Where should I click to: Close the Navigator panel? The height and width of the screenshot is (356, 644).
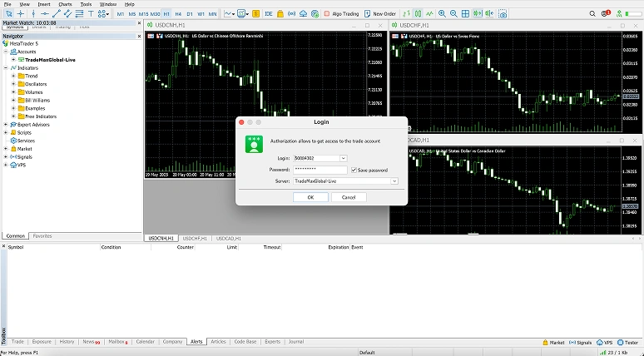[x=138, y=37]
